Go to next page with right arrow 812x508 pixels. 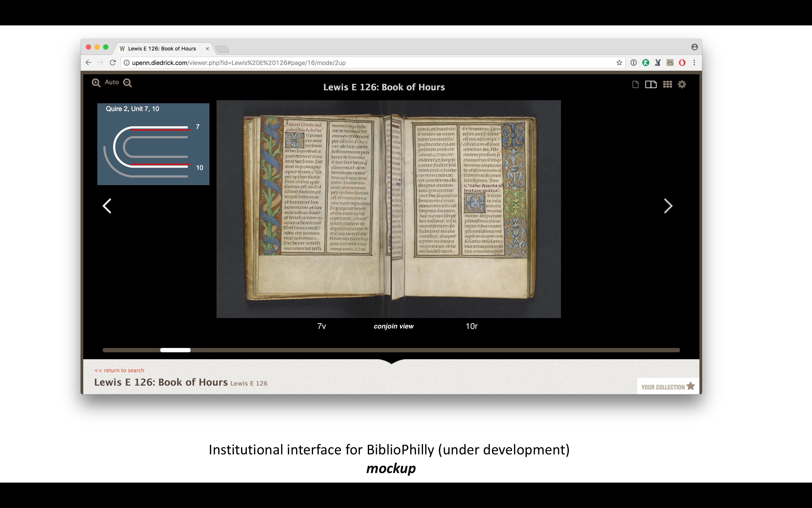pyautogui.click(x=668, y=206)
